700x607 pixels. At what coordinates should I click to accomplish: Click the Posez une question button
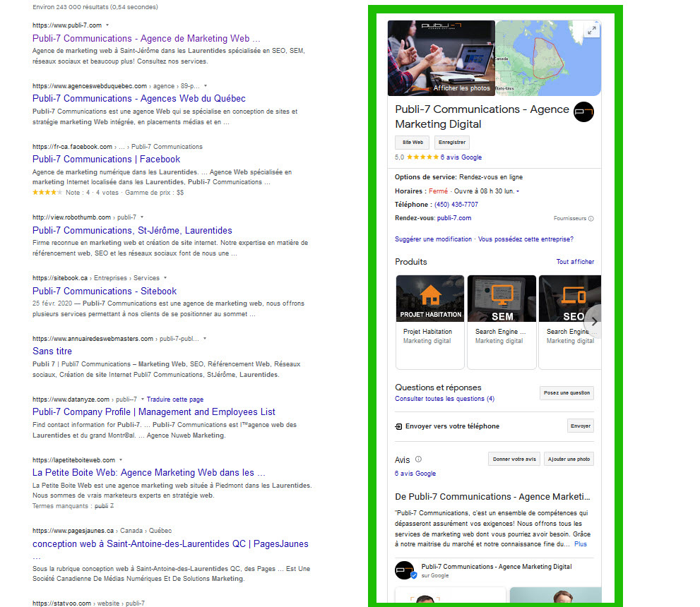pyautogui.click(x=566, y=393)
